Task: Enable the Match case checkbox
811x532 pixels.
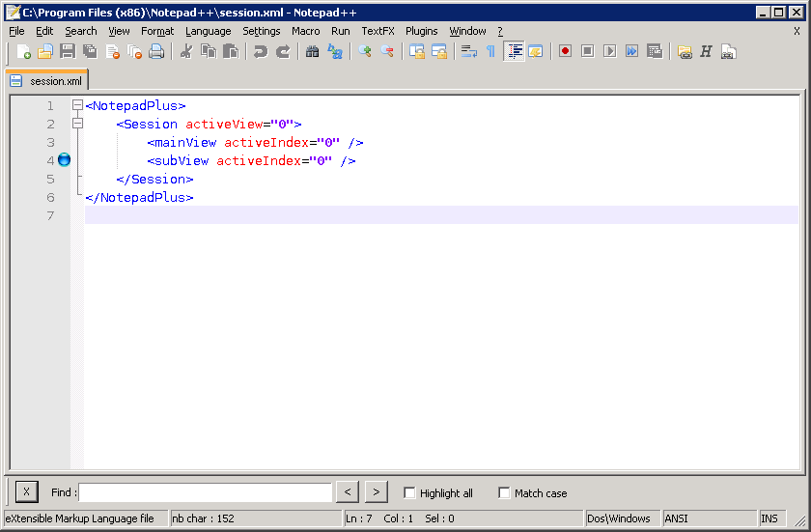Action: [x=504, y=493]
